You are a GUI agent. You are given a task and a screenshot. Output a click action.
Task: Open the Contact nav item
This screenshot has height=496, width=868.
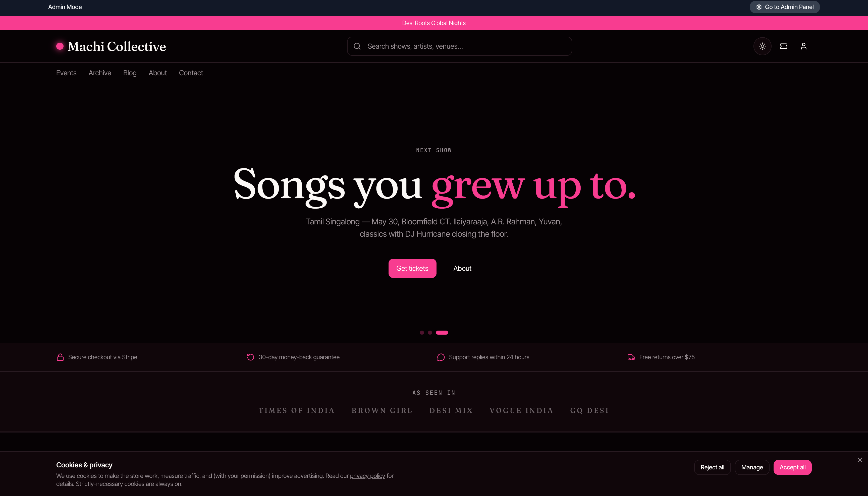click(x=191, y=73)
